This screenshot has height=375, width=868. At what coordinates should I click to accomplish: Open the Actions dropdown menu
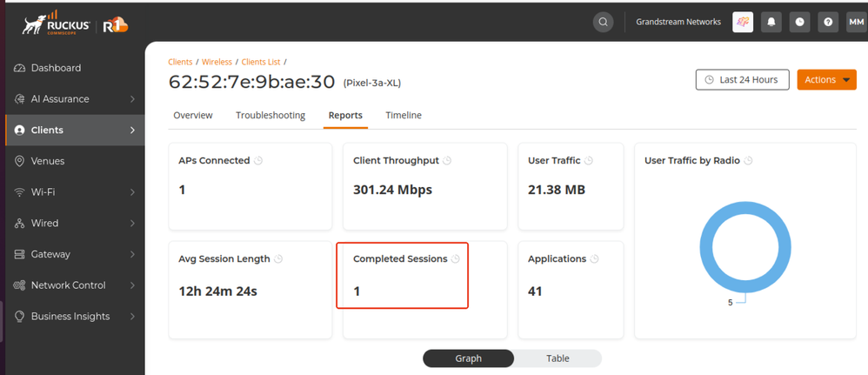[x=826, y=80]
